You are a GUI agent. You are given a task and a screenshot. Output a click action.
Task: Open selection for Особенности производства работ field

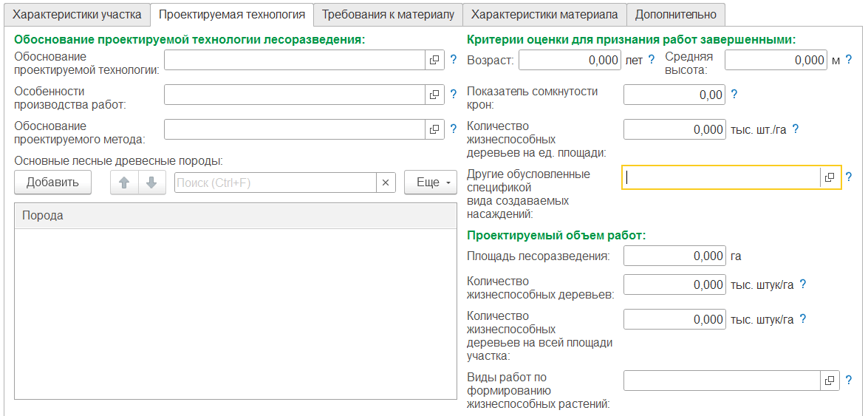[x=434, y=95]
